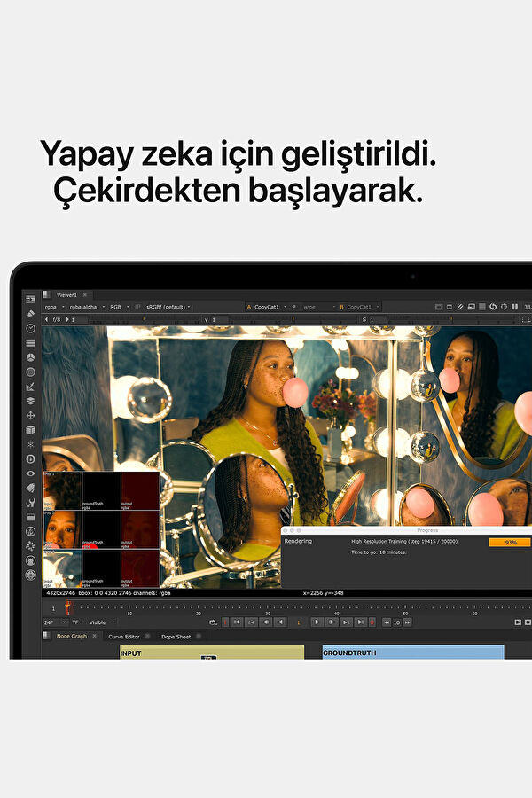Open the MetaData nodes menu (tag icon)

tap(30, 488)
